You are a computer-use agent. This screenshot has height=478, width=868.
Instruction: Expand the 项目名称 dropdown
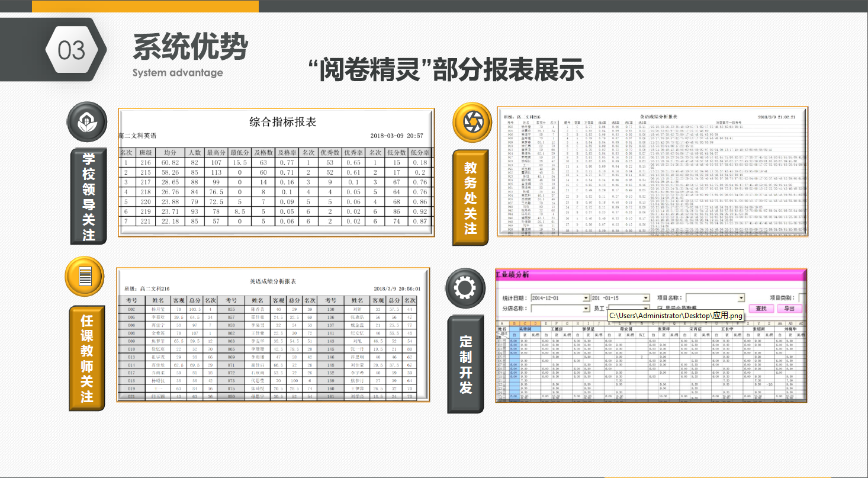pyautogui.click(x=740, y=298)
